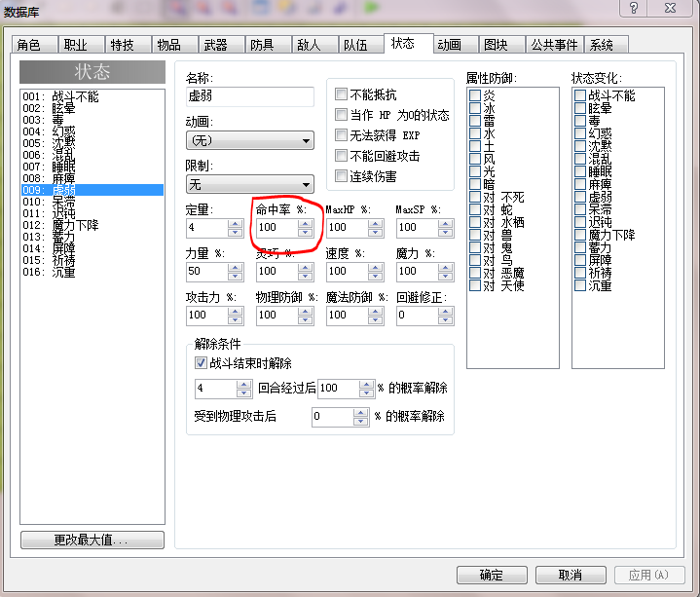Open the 特技 tab
The width and height of the screenshot is (700, 597).
[129, 45]
